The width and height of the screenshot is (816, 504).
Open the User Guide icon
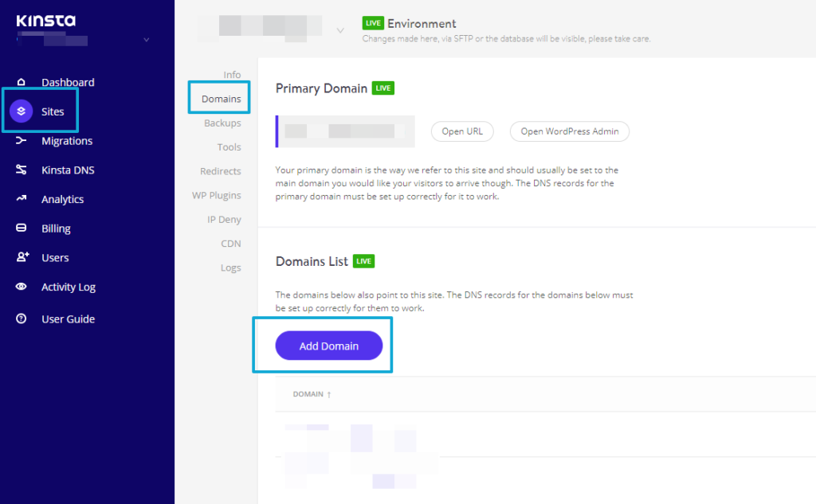21,318
